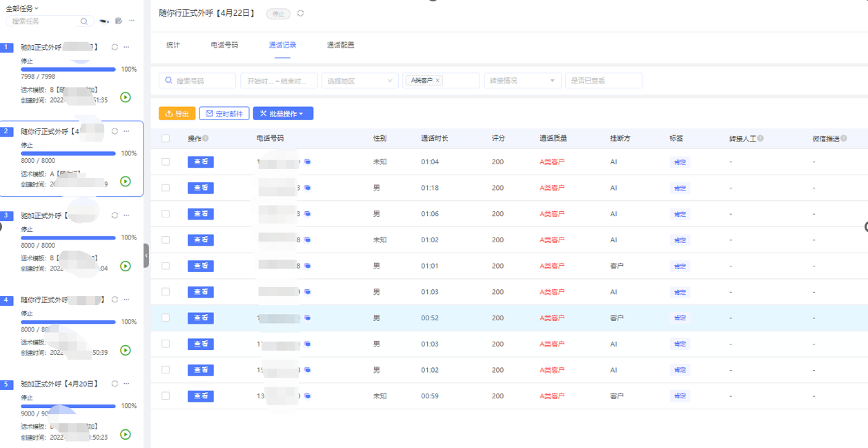The image size is (868, 448).
Task: Click the message icon in first call row
Action: click(308, 162)
